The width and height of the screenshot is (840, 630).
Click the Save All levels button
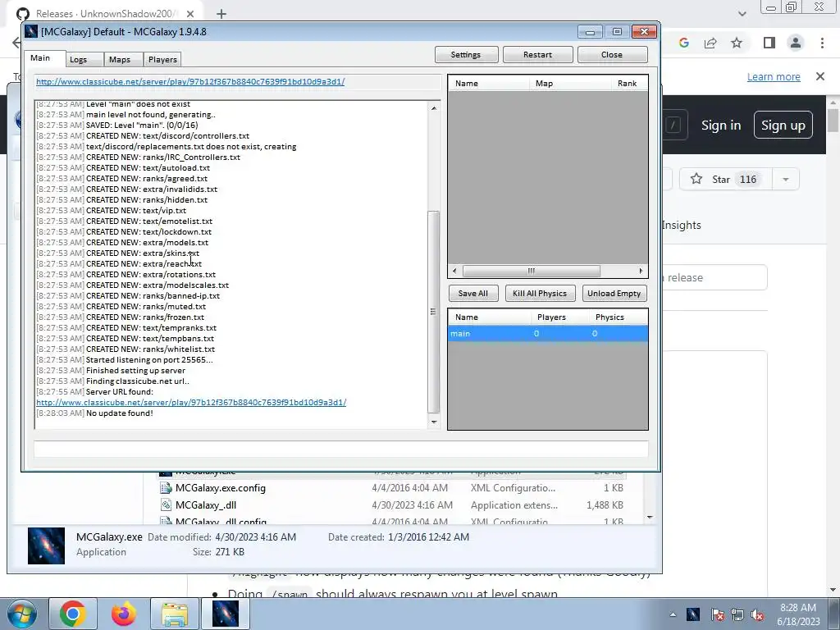[x=473, y=294]
